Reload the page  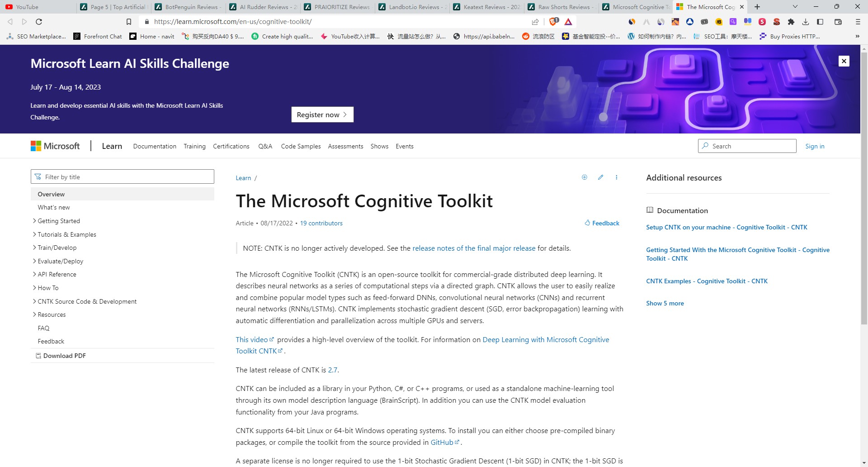pos(38,21)
